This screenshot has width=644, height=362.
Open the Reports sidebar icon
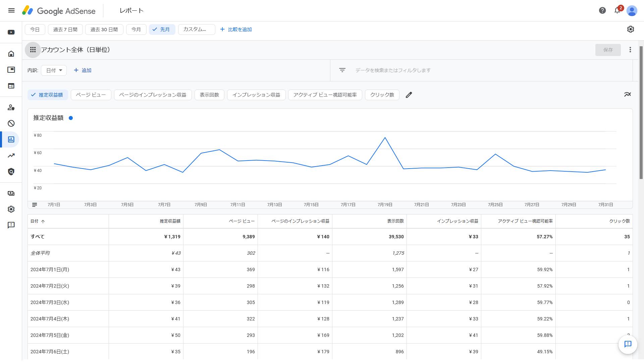(x=11, y=139)
